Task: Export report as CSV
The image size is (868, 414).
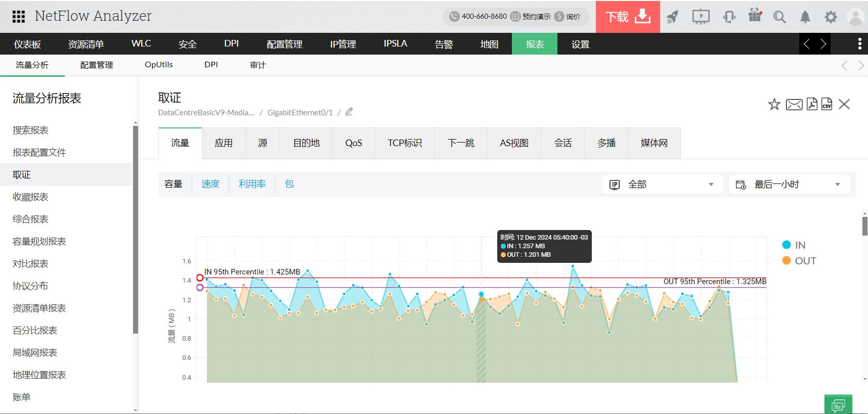Action: [x=827, y=104]
